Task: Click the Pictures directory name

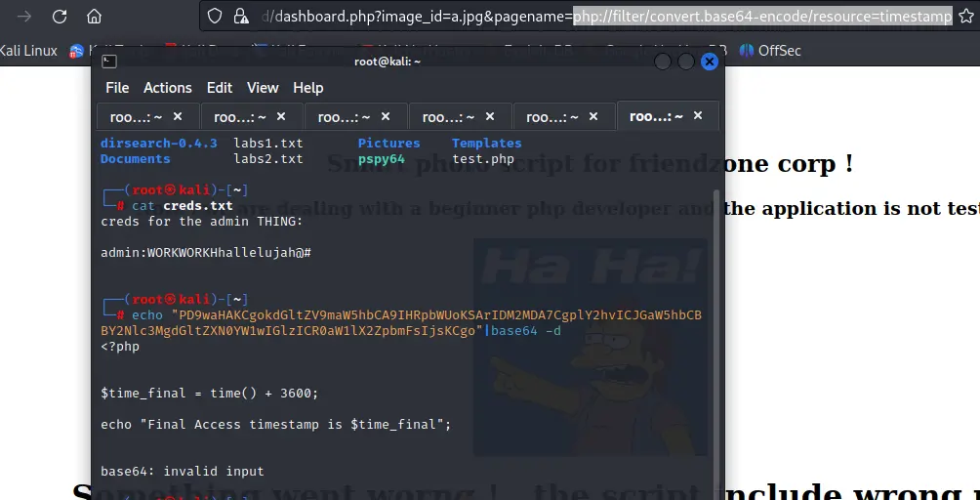Action: (388, 144)
